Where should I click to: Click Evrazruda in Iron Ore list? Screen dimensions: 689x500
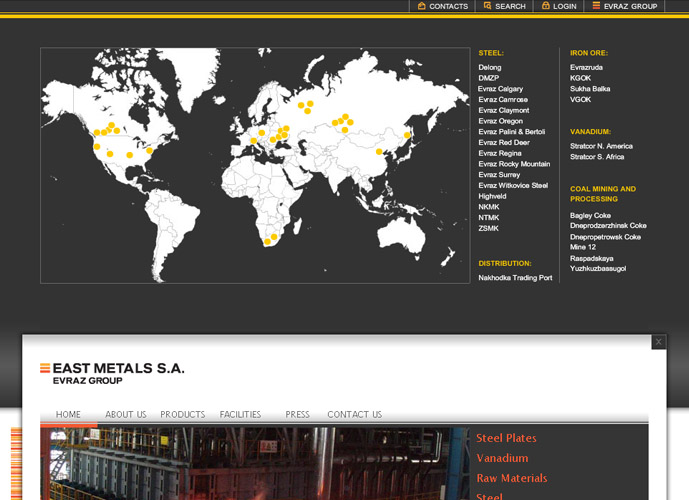point(586,67)
